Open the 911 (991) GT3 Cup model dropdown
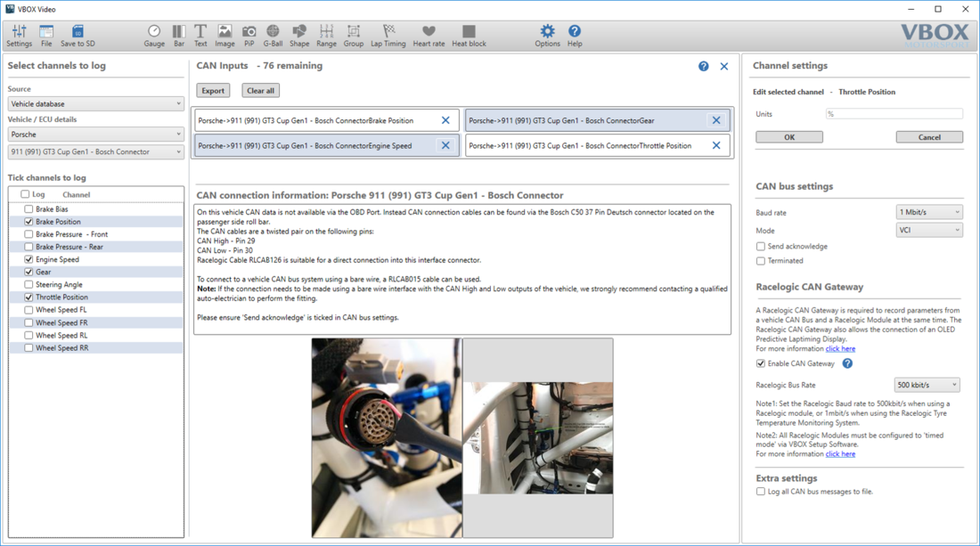Image resolution: width=980 pixels, height=546 pixels. [95, 151]
